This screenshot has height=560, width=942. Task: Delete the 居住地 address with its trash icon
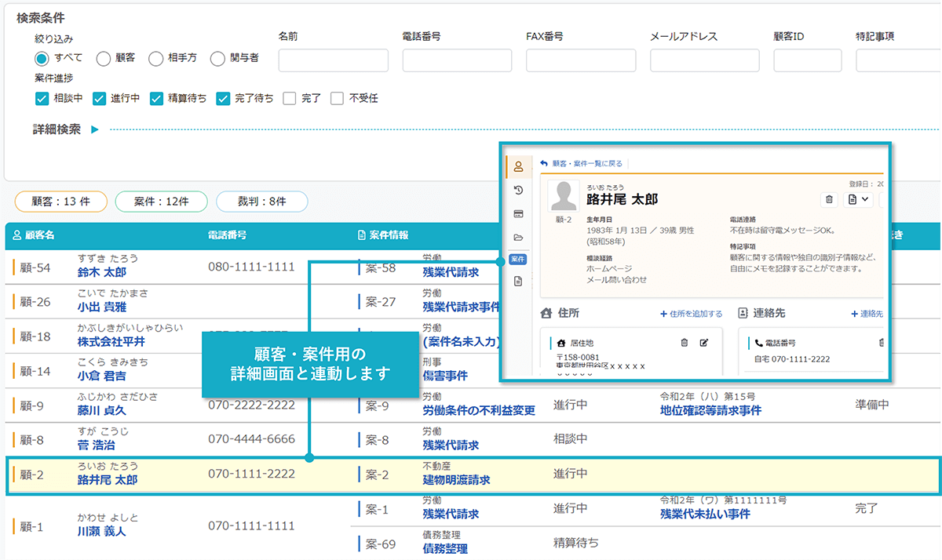click(685, 343)
